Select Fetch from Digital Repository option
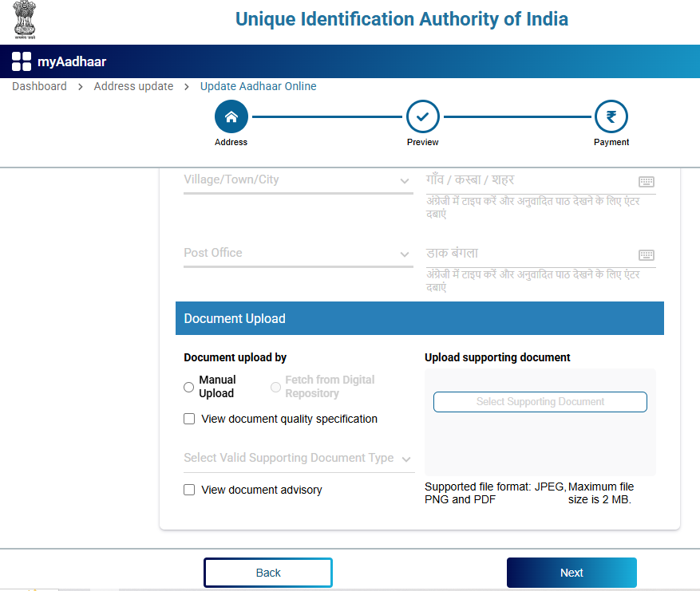 [275, 387]
